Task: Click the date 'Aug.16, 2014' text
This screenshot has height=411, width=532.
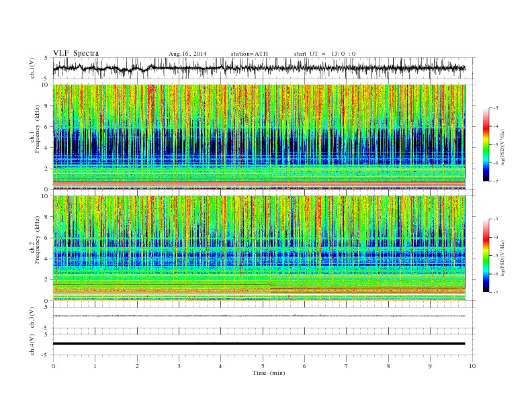Action: tap(187, 54)
